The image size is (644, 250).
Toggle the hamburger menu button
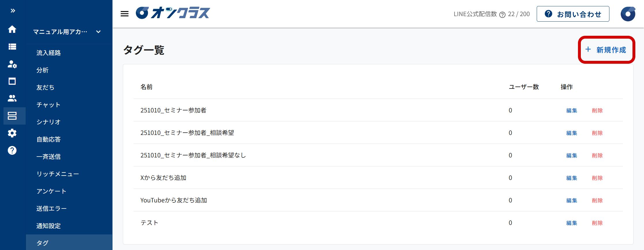coord(125,14)
